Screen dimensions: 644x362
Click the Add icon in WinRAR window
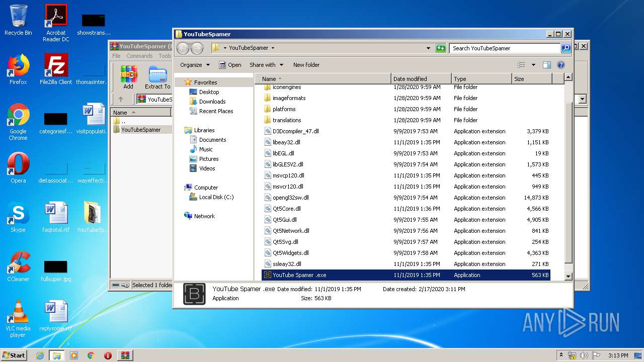point(129,77)
